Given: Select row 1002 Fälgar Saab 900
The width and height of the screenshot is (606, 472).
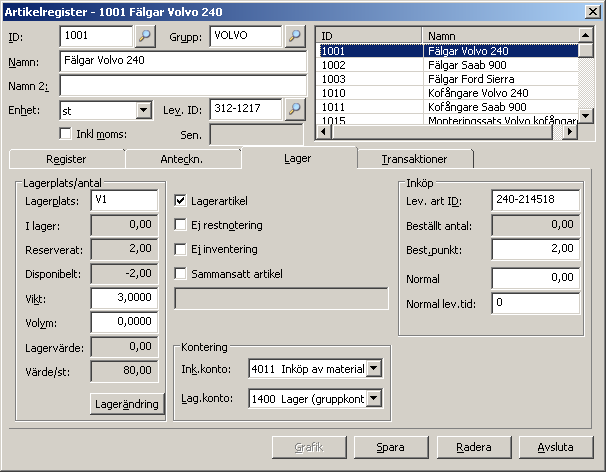Looking at the screenshot, I should pyautogui.click(x=448, y=65).
